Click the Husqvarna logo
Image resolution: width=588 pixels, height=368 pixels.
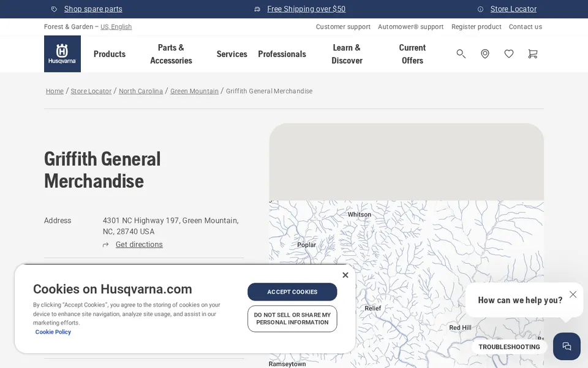62,54
